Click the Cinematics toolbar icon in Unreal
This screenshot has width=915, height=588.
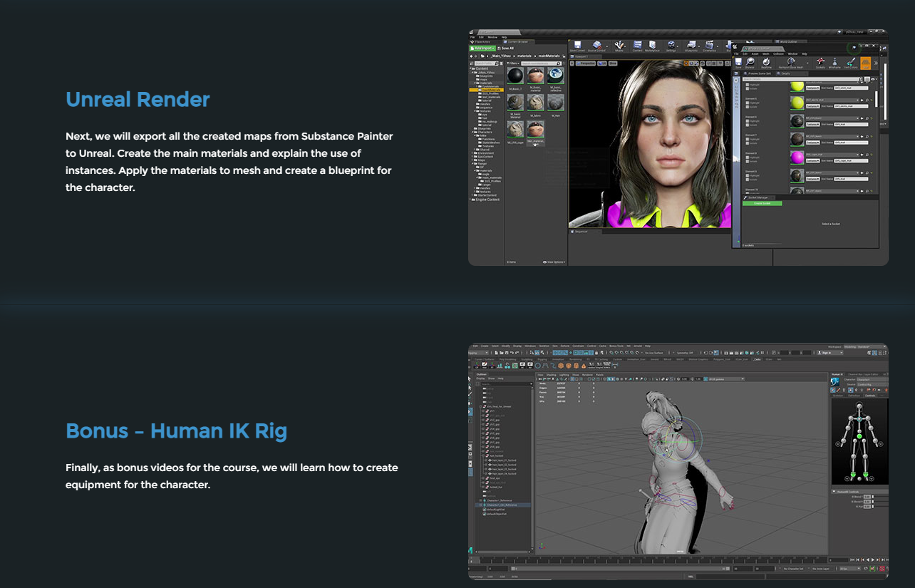pyautogui.click(x=710, y=44)
